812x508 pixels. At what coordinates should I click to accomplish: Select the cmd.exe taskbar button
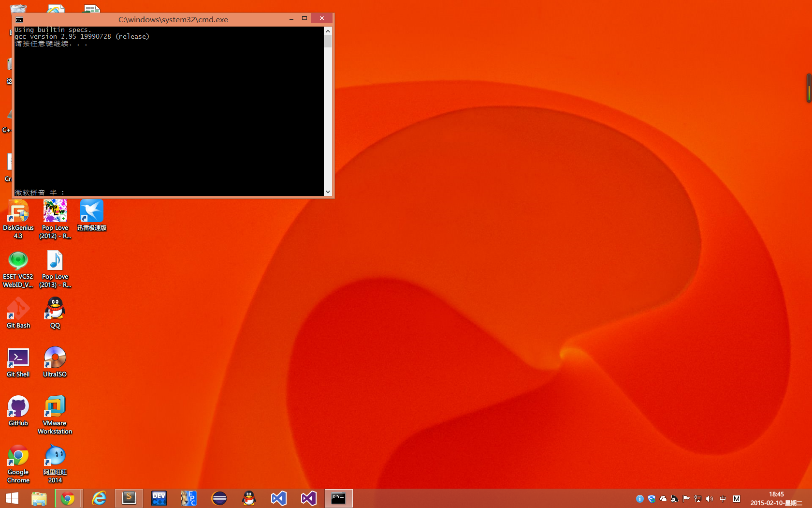(338, 498)
